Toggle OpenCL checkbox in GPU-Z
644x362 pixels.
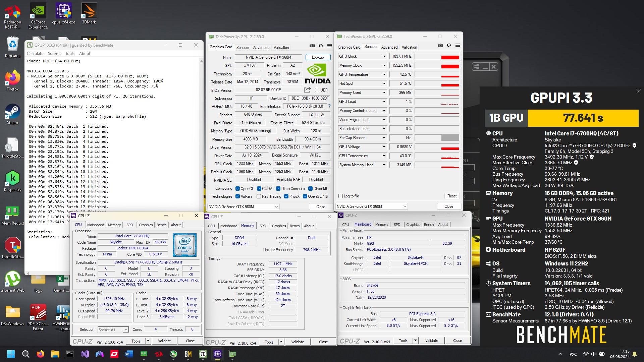click(x=237, y=189)
